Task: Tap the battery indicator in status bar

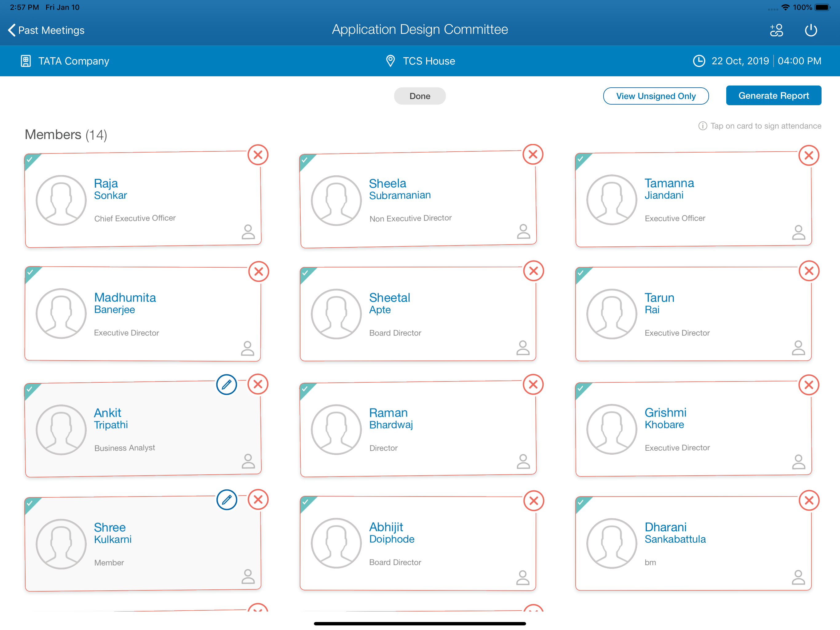Action: pos(822,7)
